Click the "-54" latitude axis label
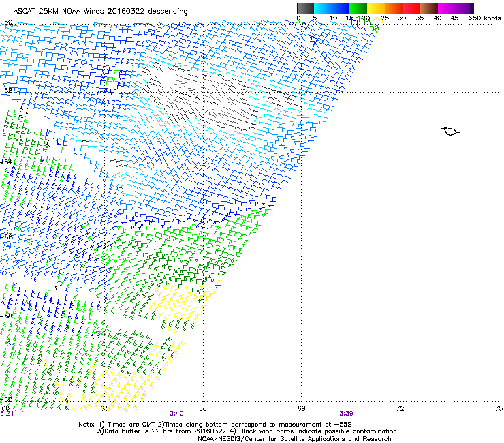The width and height of the screenshot is (504, 443). tap(6, 162)
